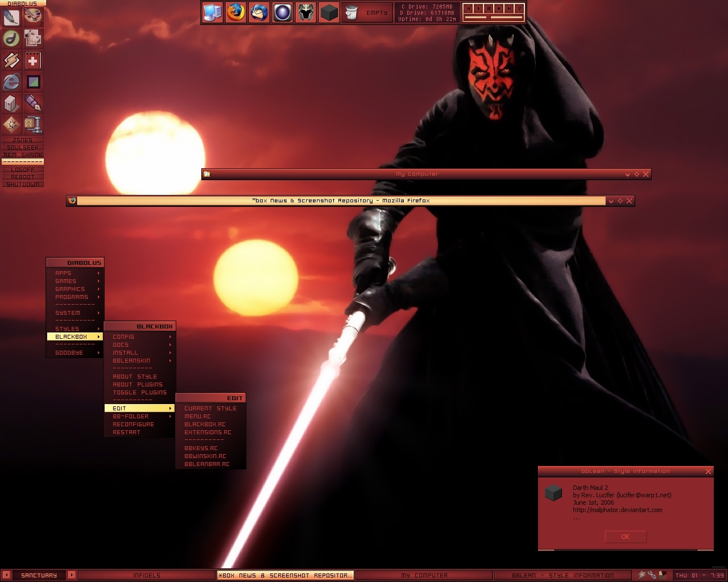728x582 pixels.
Task: Click the Logoff button
Action: [x=23, y=169]
